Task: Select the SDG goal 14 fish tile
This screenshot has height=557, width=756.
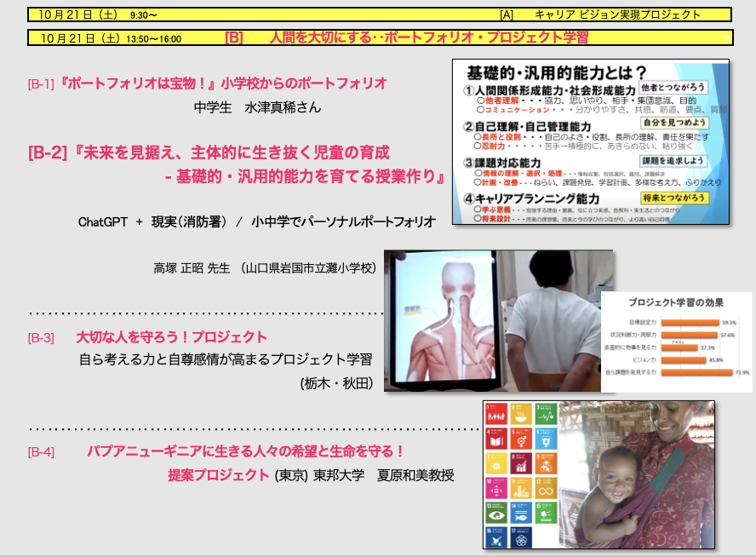Action: tap(521, 513)
